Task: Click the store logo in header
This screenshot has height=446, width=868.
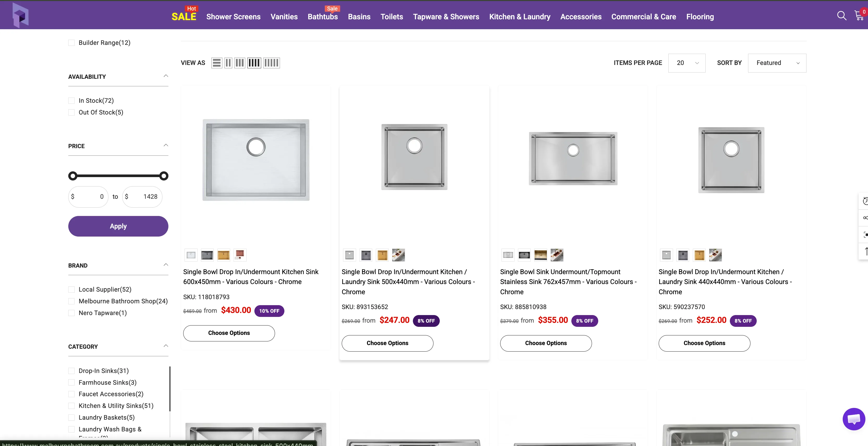Action: (x=20, y=15)
